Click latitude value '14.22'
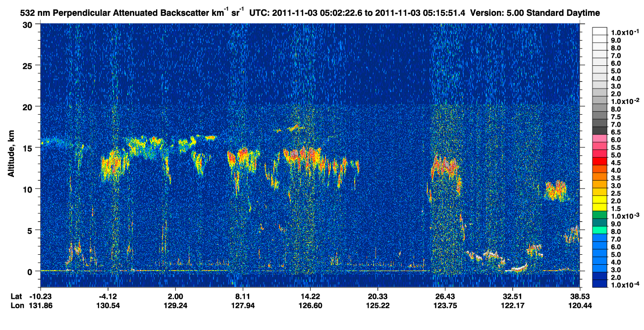The height and width of the screenshot is (330, 644). [x=310, y=296]
